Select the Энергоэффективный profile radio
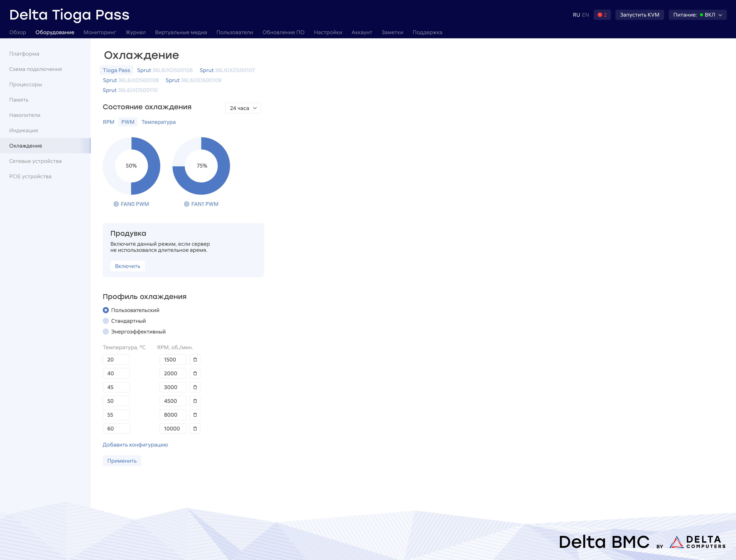 click(x=106, y=332)
